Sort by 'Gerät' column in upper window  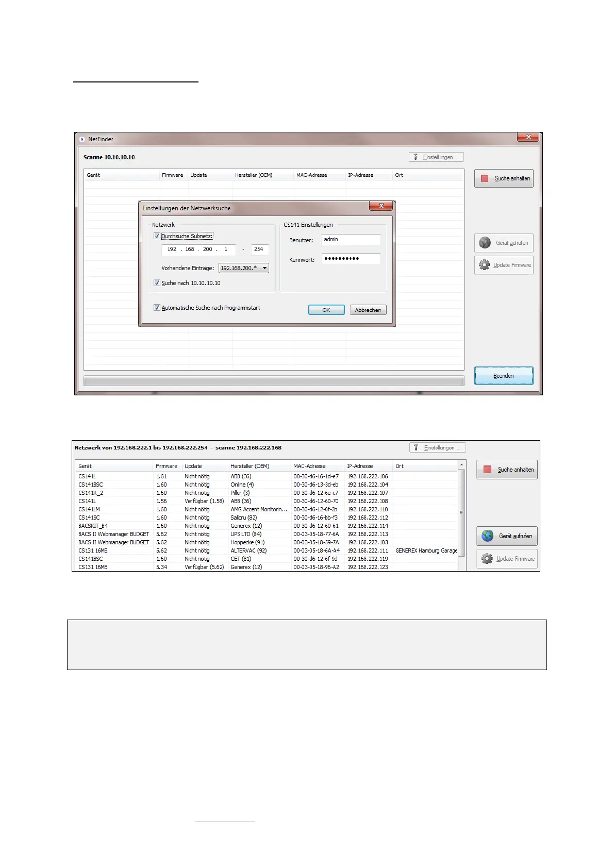click(122, 175)
